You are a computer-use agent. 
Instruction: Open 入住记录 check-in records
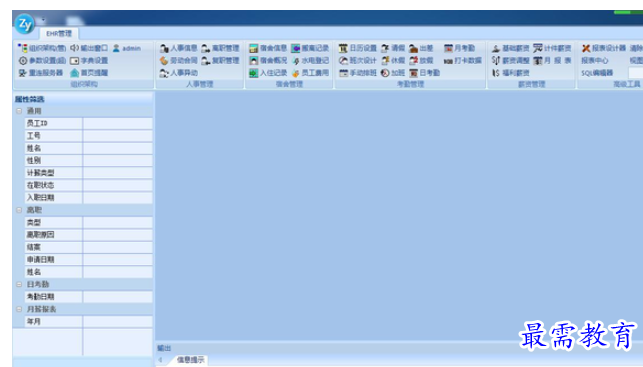(x=268, y=73)
